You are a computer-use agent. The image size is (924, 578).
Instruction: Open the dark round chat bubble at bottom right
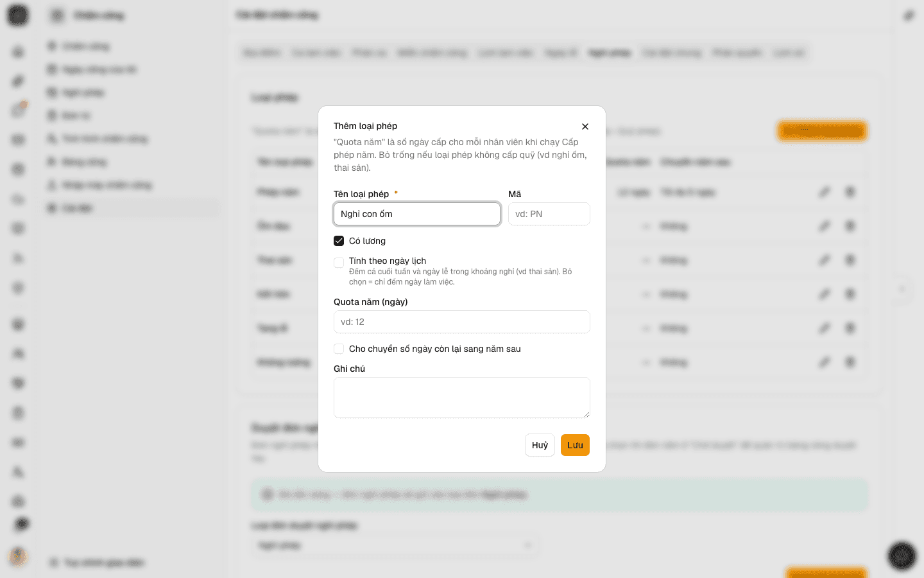tap(902, 556)
